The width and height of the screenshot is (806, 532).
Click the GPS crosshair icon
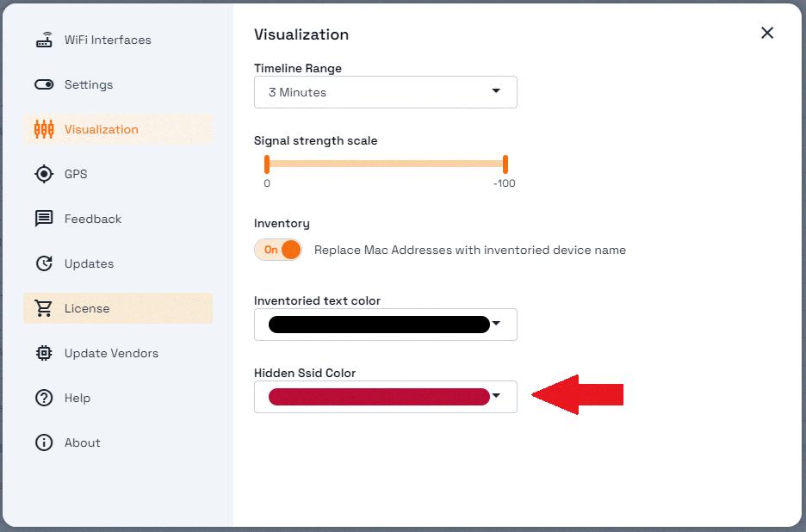click(44, 174)
